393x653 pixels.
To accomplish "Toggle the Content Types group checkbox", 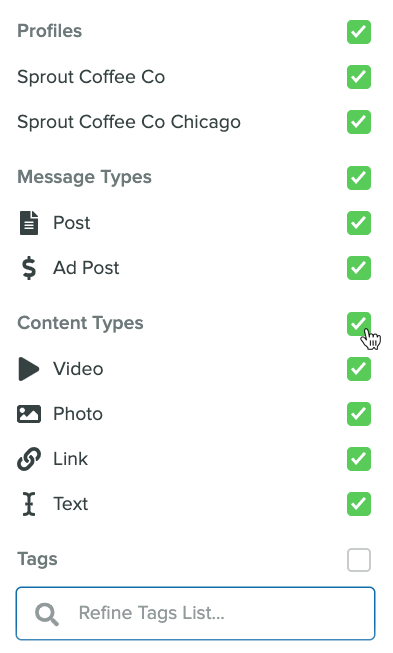I will tap(359, 324).
